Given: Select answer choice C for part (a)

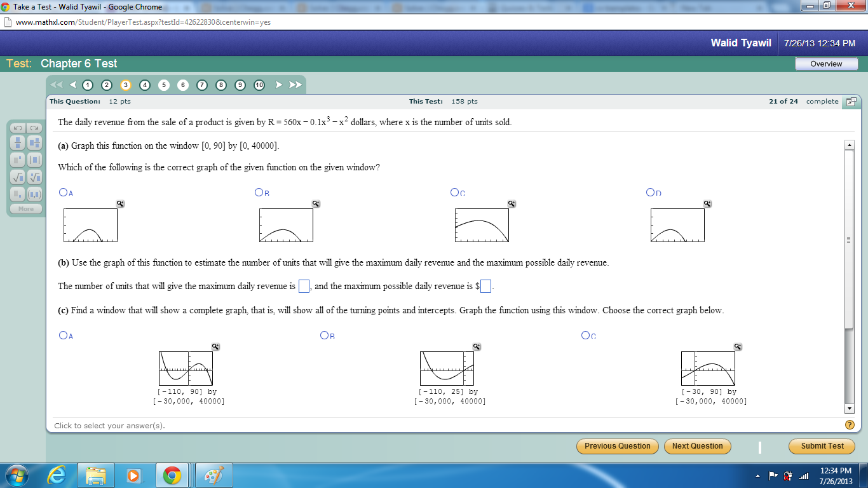Looking at the screenshot, I should (x=454, y=191).
